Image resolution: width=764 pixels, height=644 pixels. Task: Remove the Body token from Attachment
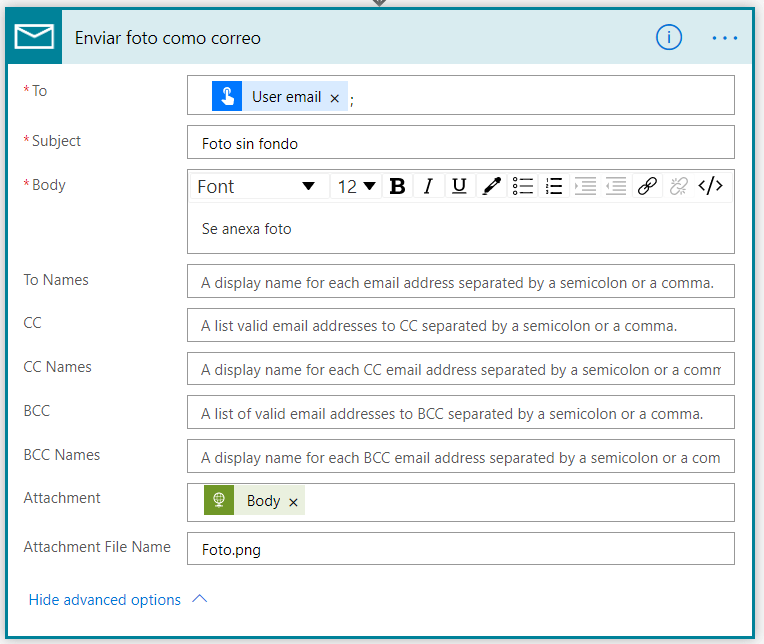tap(293, 502)
